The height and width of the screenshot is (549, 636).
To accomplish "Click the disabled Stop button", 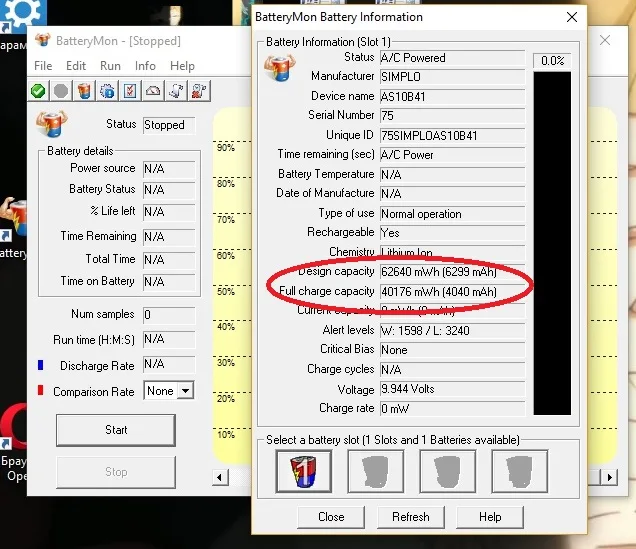I will pyautogui.click(x=116, y=472).
